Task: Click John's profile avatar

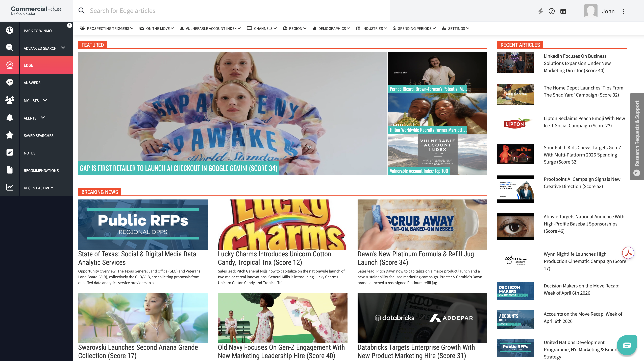Action: click(x=590, y=11)
